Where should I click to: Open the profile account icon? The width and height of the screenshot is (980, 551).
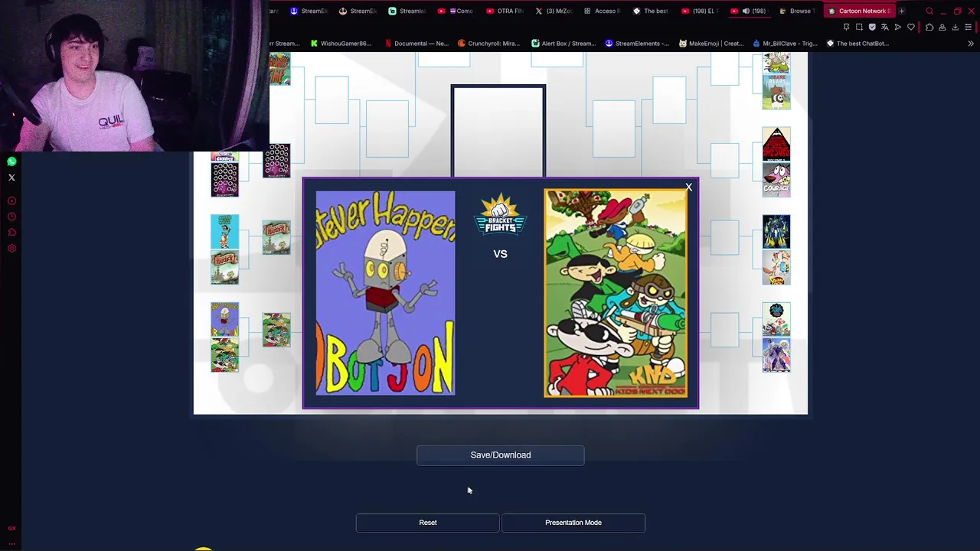[x=942, y=28]
